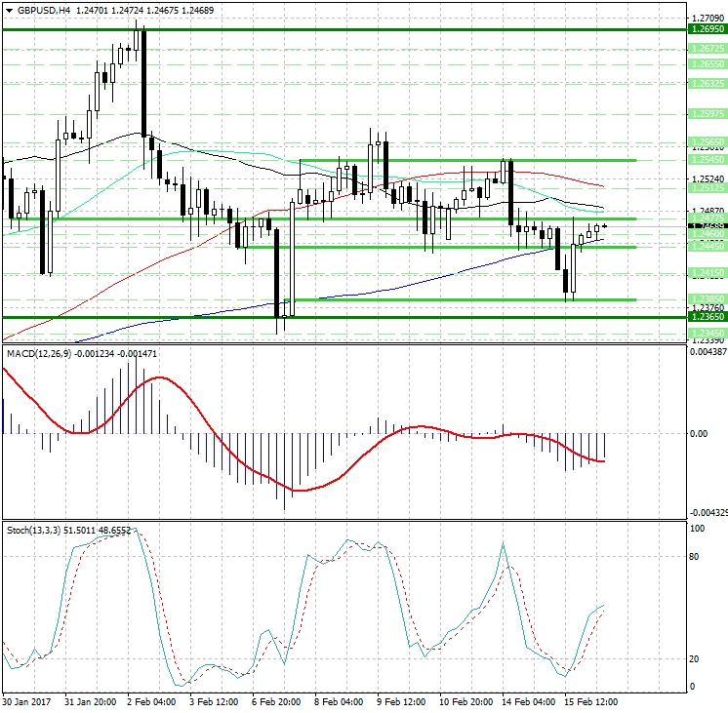Viewport: 728px width, 713px height.
Task: Click the 1.26950 resistance price label
Action: (x=706, y=30)
